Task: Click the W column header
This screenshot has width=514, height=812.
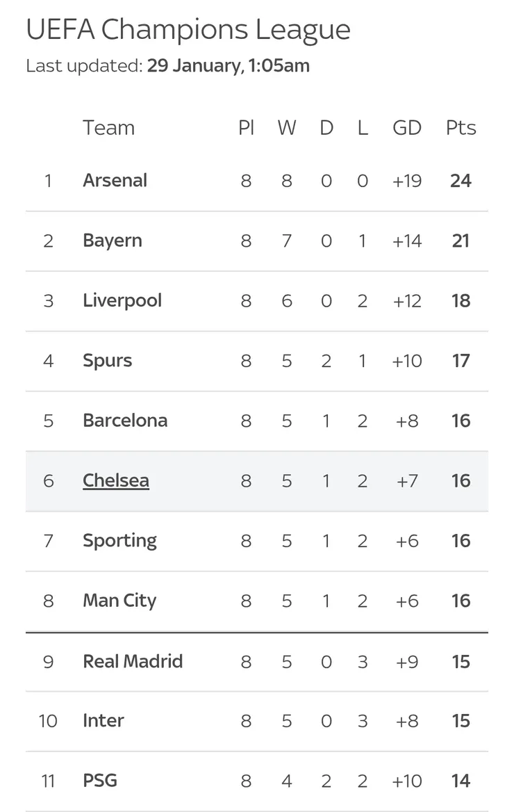Action: point(287,128)
